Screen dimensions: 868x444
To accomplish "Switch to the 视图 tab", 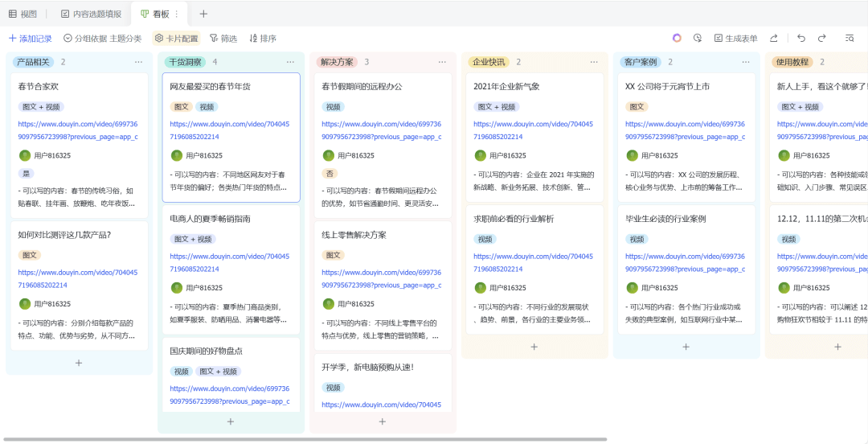I will pyautogui.click(x=23, y=14).
